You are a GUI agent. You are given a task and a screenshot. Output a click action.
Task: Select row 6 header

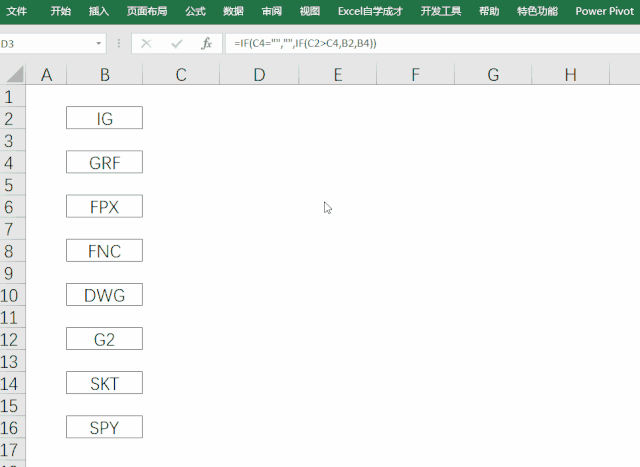pos(12,207)
